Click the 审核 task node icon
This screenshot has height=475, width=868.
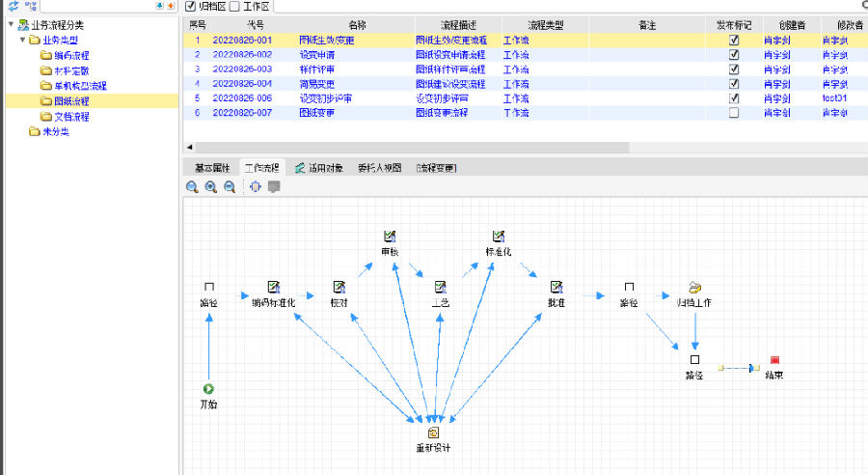tap(390, 237)
